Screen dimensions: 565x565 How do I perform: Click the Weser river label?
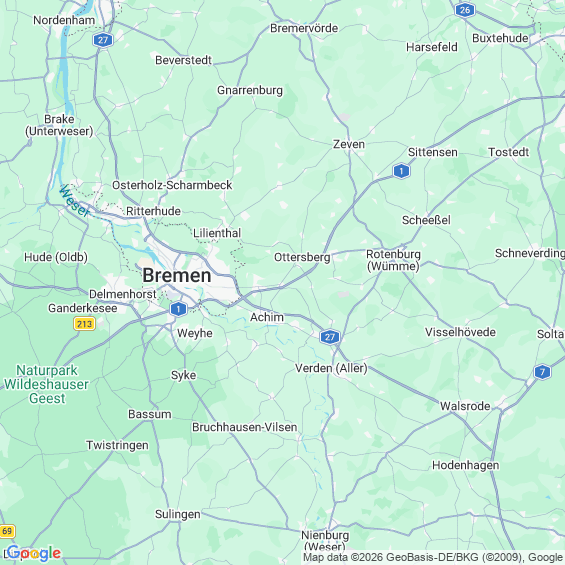(x=74, y=201)
